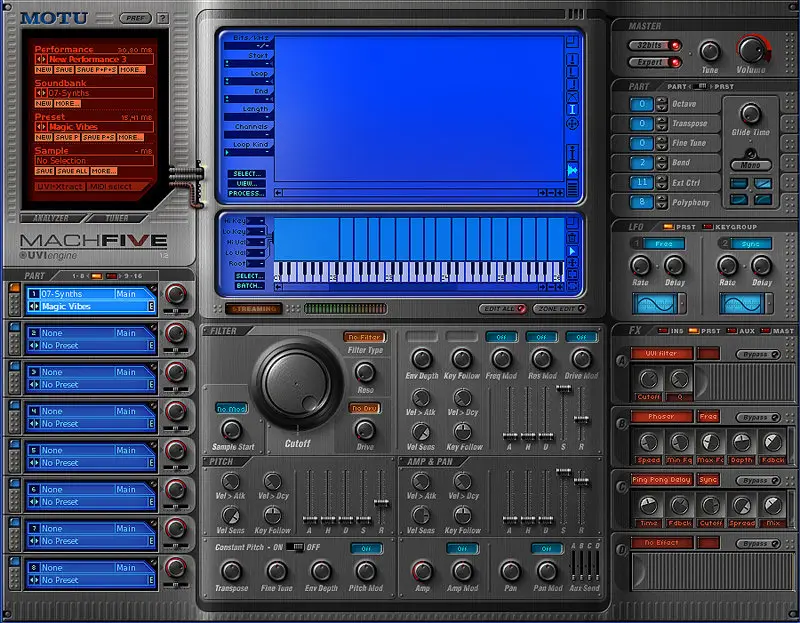
Task: Click the preset arrows on Part 2 No Preset
Action: [x=34, y=345]
